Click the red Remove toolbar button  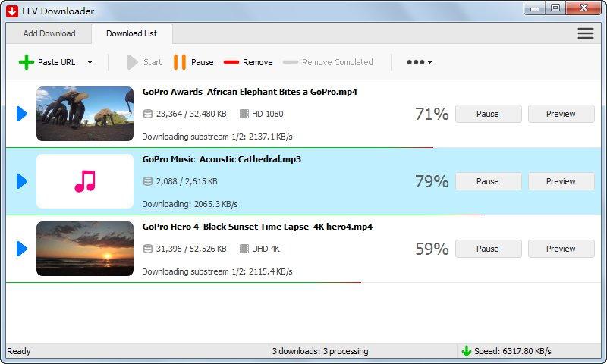(248, 62)
